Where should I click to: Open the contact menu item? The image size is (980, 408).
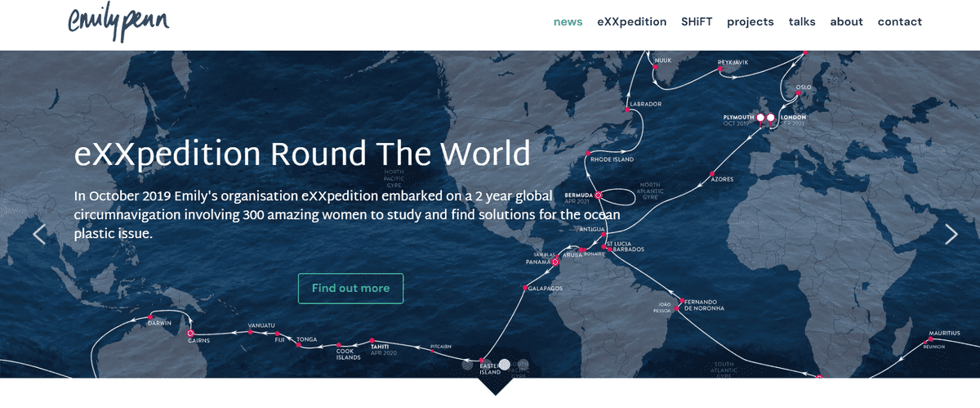click(900, 22)
